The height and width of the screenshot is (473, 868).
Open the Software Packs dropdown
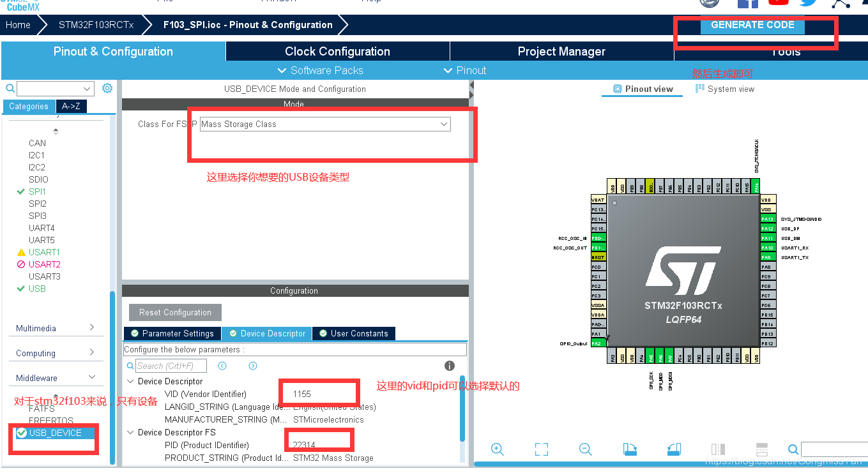click(321, 70)
